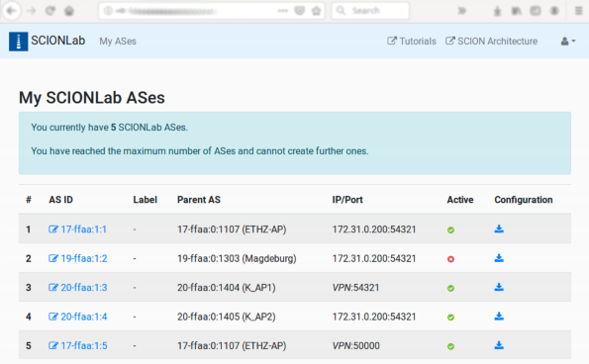Open the Tutorials external link
589x364 pixels.
coord(412,41)
